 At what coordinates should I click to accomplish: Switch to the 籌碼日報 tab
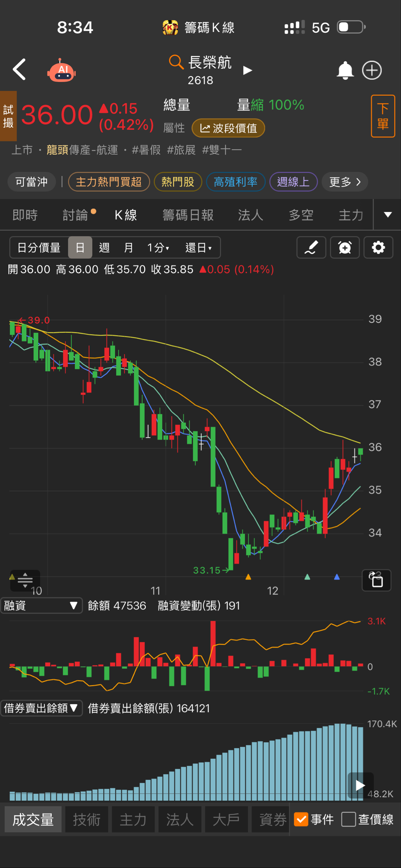[188, 215]
